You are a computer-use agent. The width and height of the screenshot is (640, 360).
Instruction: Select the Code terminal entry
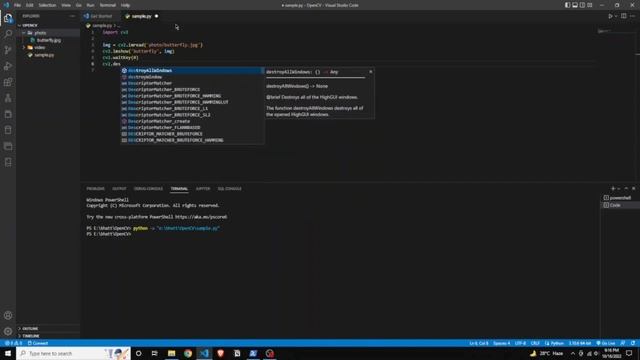click(x=620, y=205)
